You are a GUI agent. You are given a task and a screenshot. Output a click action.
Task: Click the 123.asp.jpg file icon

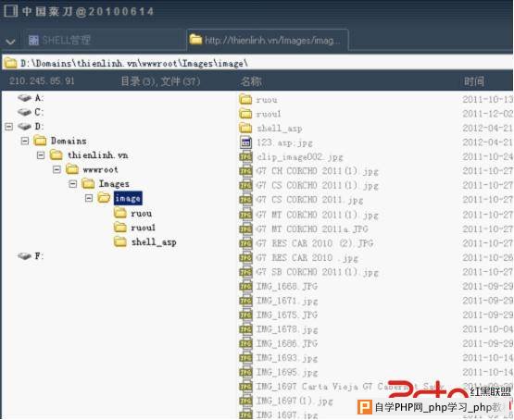tap(245, 142)
